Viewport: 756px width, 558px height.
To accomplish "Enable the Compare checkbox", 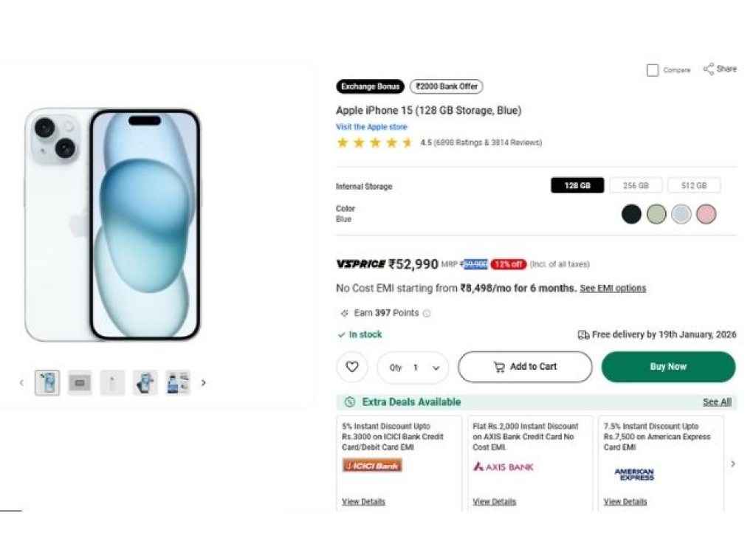I will click(x=653, y=69).
